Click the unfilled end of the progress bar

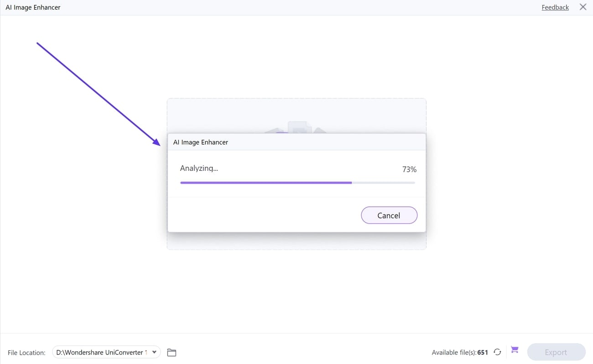click(383, 183)
